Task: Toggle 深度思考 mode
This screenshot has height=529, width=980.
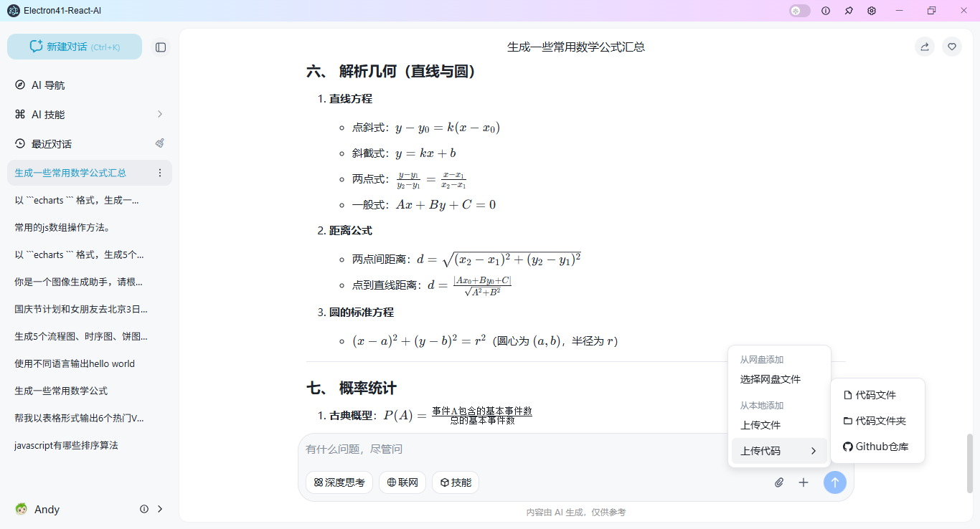Action: [339, 482]
